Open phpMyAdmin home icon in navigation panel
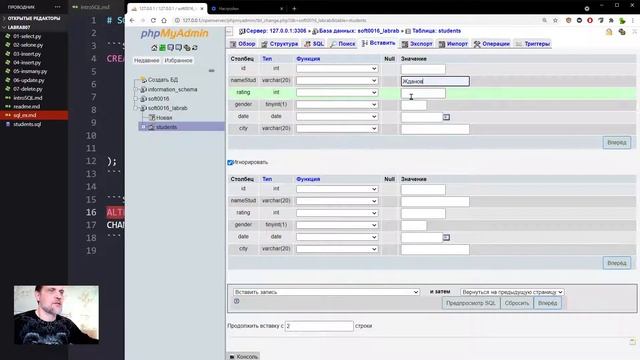640x360 pixels. [x=154, y=48]
